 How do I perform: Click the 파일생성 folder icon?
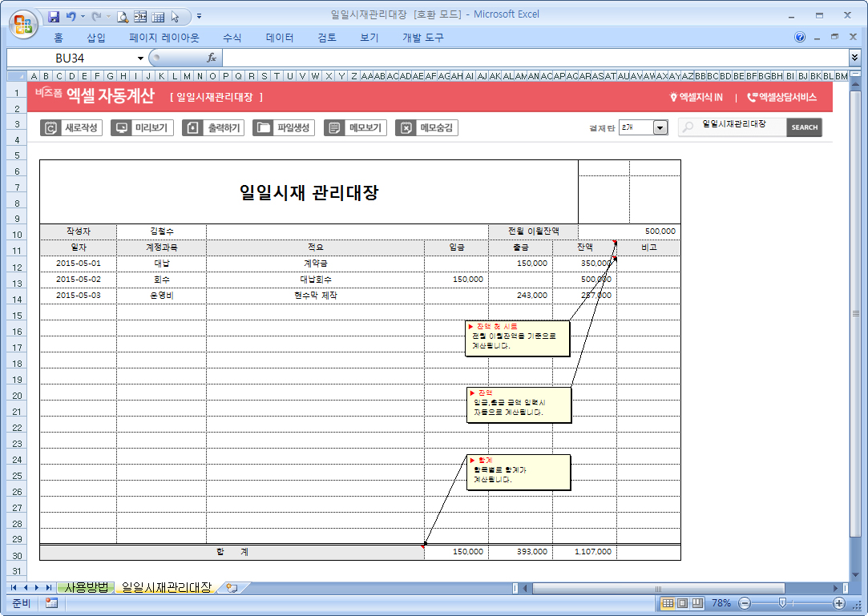[263, 128]
